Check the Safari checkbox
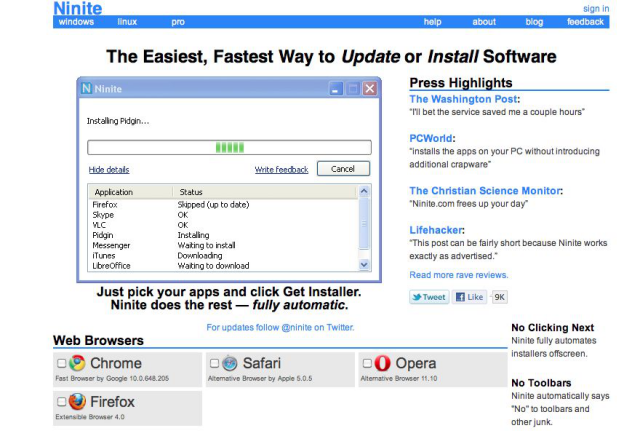Viewport: 640px width, 436px height. [x=214, y=363]
